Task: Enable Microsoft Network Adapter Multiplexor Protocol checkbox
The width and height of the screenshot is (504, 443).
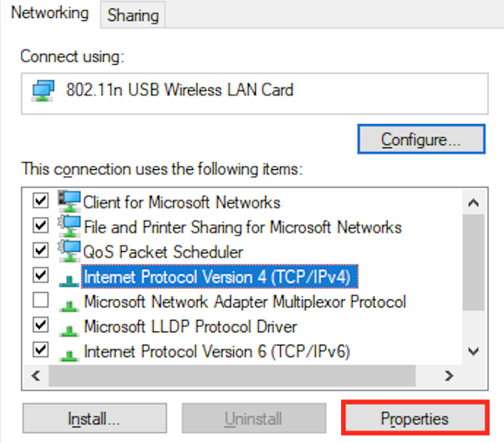Action: pos(41,300)
